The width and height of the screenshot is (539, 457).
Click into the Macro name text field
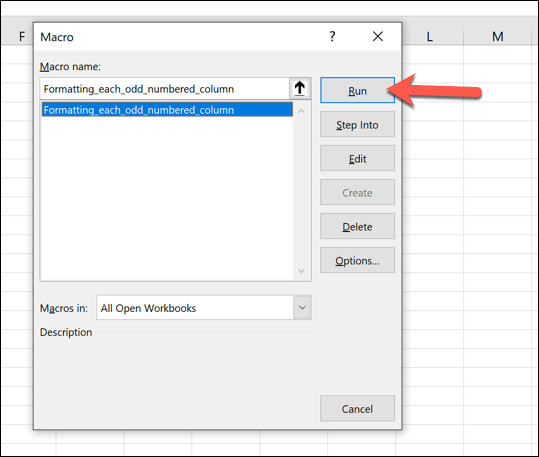tap(165, 89)
